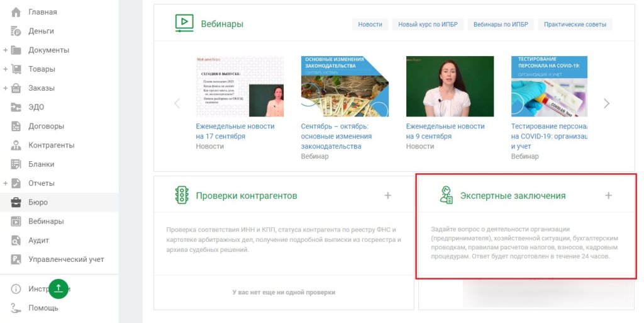Open Еженедельные новости на 17 сентября link
644x323 pixels.
235,131
